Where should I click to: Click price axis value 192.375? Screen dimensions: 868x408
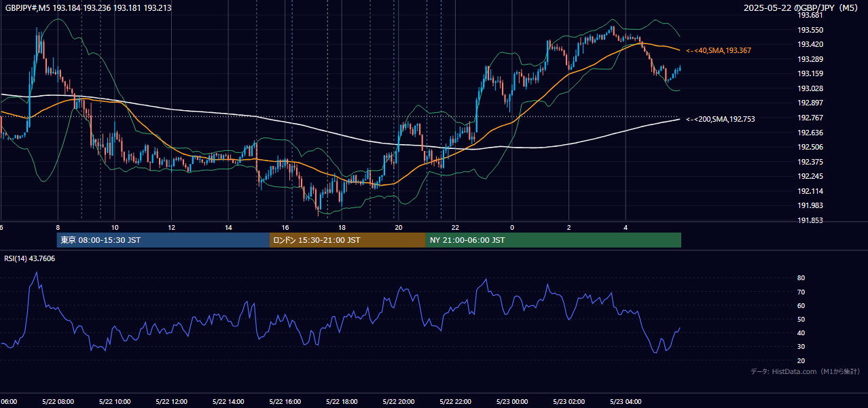coord(810,162)
